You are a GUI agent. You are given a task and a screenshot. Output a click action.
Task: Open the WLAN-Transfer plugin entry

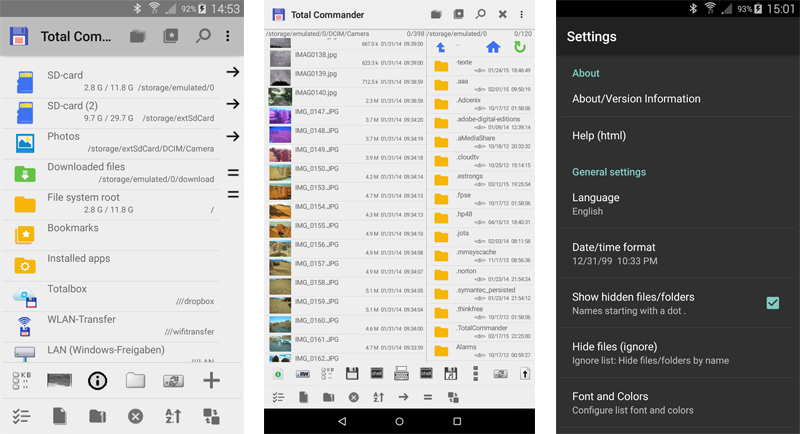[x=111, y=326]
